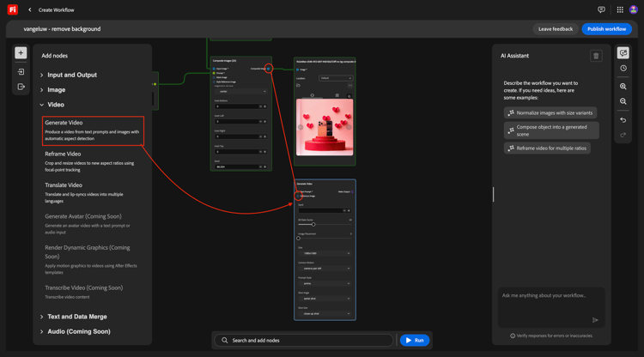Click the generated hearts image thumbnail
Viewport: 644px width, 357px height.
325,127
